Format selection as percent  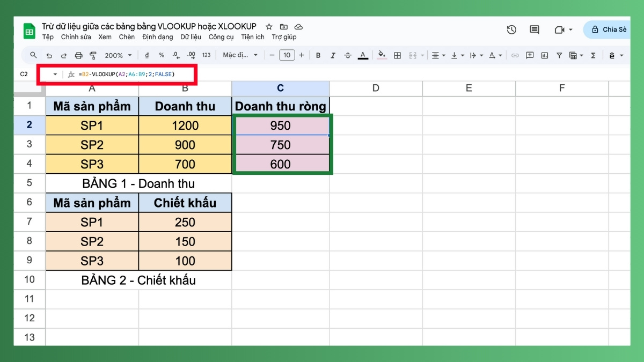tap(160, 55)
